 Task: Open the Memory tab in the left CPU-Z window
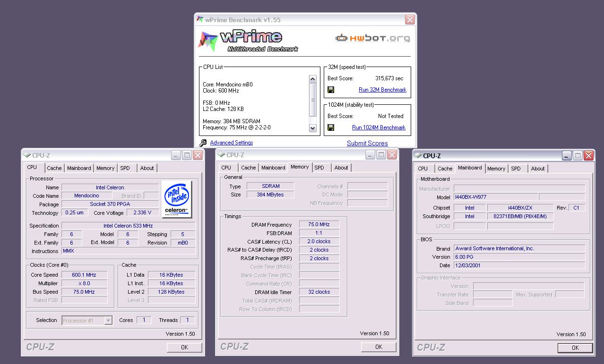click(x=105, y=168)
